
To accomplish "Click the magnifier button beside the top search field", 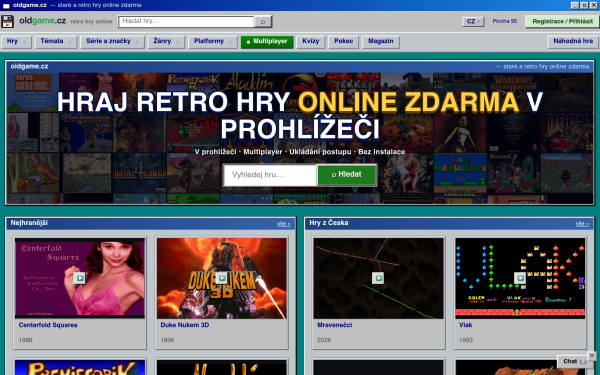I will 263,21.
